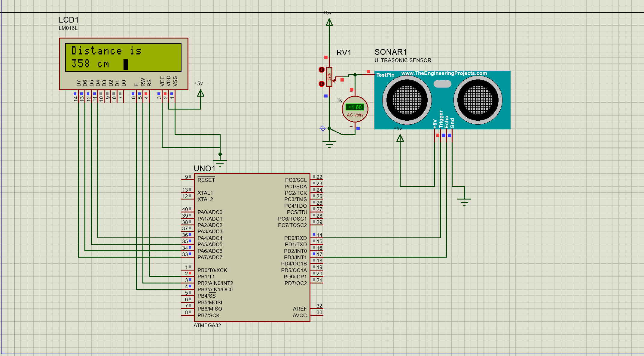Screen dimensions: 644x356
Task: Click the LCD1 reference label
Action: point(69,20)
